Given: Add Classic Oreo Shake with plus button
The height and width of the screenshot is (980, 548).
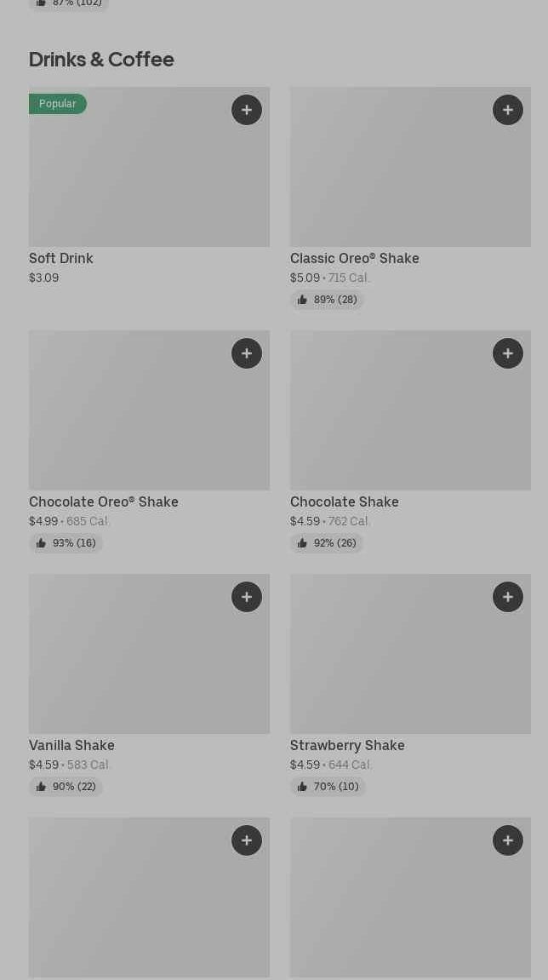Looking at the screenshot, I should 508,110.
